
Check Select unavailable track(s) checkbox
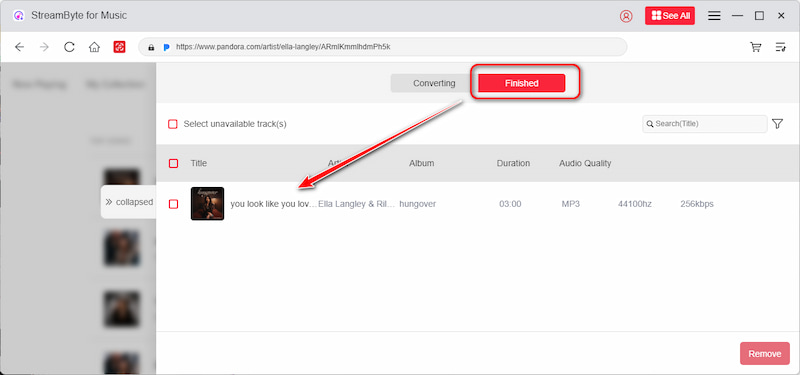173,124
